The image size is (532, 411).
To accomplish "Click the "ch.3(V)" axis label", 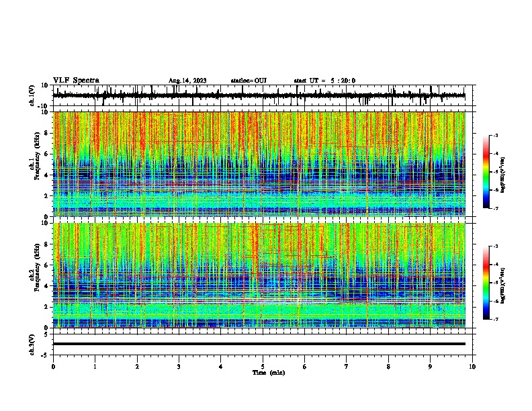I will (32, 345).
